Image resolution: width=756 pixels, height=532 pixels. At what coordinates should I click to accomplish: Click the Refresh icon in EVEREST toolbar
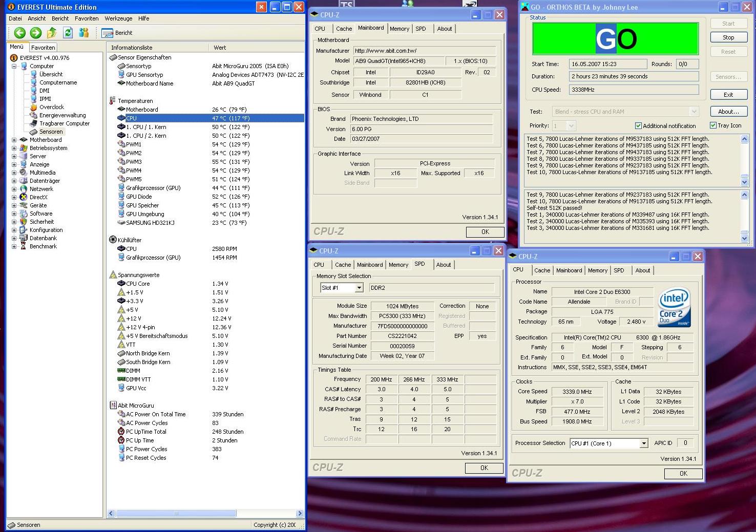coord(68,33)
